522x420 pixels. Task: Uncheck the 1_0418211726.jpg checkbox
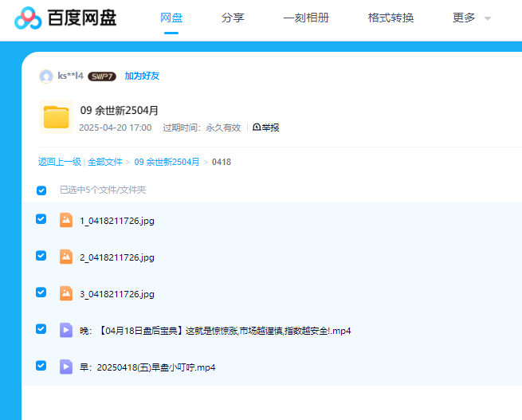(41, 219)
